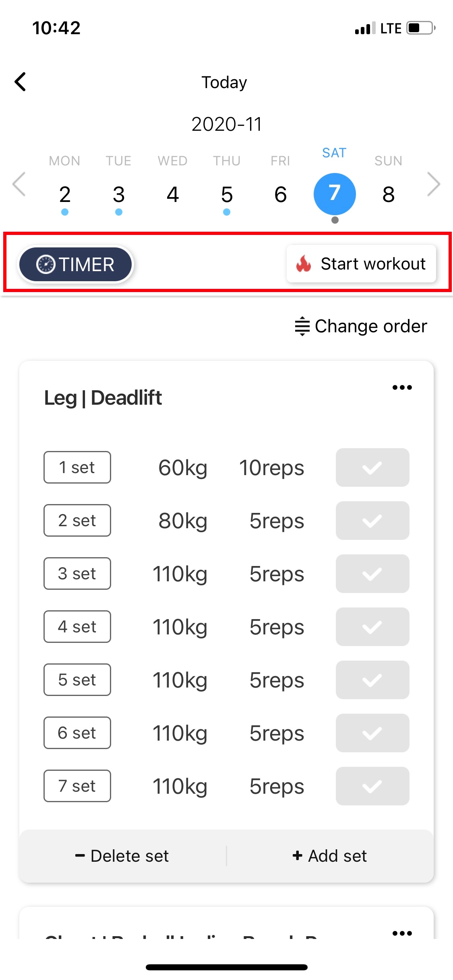Select Thursday 5 in week calendar
Screen dimensions: 453x980
pyautogui.click(x=227, y=195)
